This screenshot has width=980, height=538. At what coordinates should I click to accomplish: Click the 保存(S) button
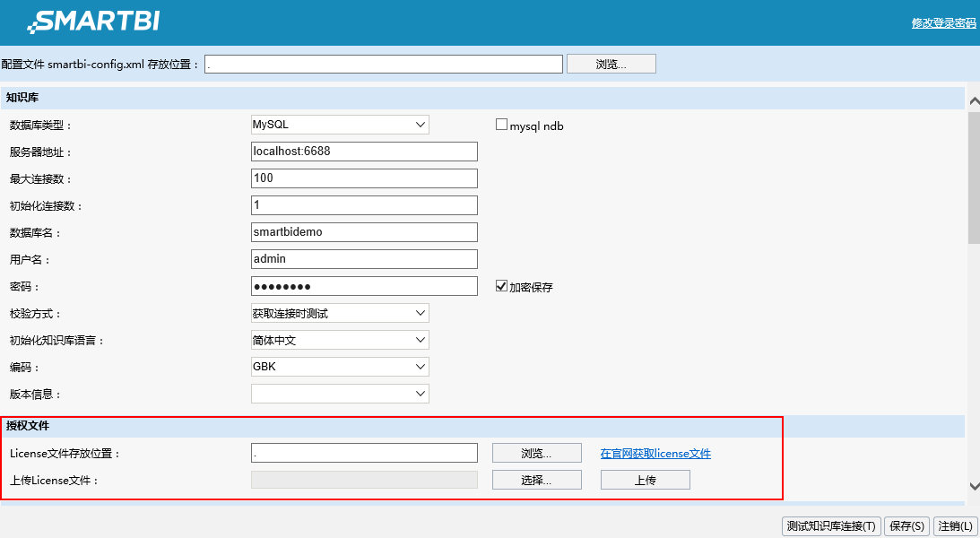point(906,526)
